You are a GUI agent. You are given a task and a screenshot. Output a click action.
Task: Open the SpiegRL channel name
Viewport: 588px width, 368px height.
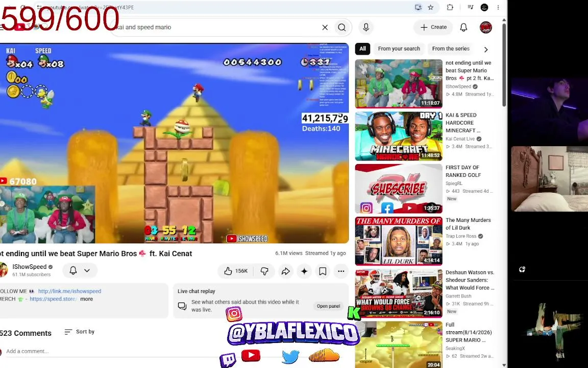coord(454,183)
